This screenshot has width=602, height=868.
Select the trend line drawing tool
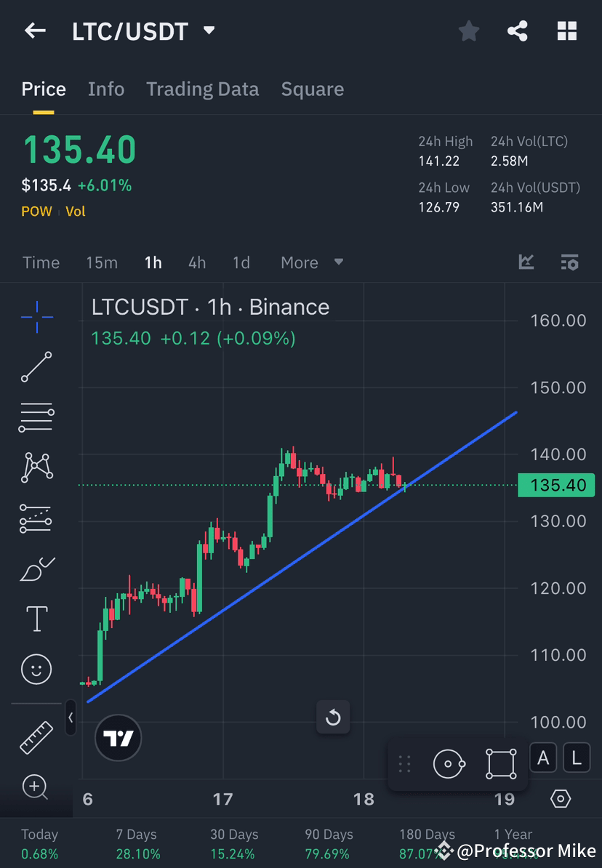(x=36, y=367)
